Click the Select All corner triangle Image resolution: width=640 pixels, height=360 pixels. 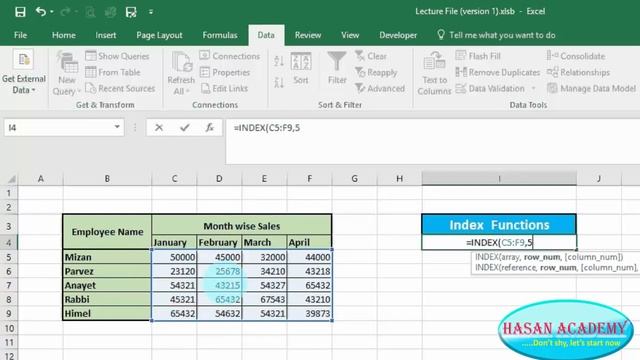click(x=11, y=179)
